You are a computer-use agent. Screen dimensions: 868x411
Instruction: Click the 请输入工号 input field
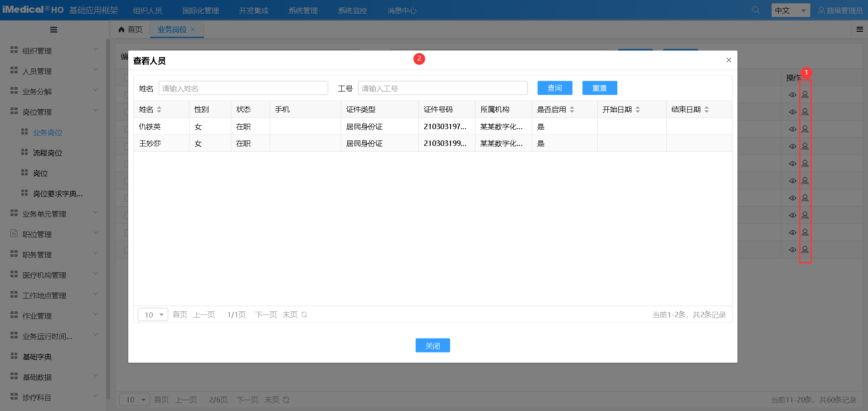tap(442, 88)
